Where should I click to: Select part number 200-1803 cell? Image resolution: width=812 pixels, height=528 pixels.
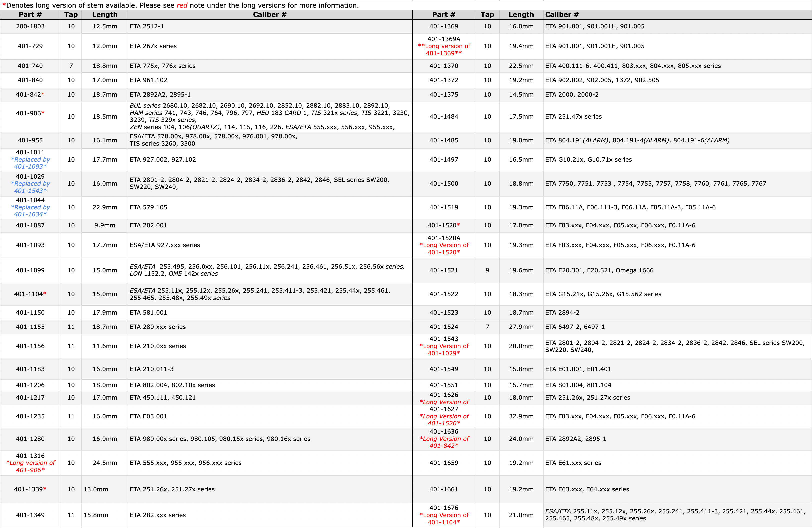point(30,26)
